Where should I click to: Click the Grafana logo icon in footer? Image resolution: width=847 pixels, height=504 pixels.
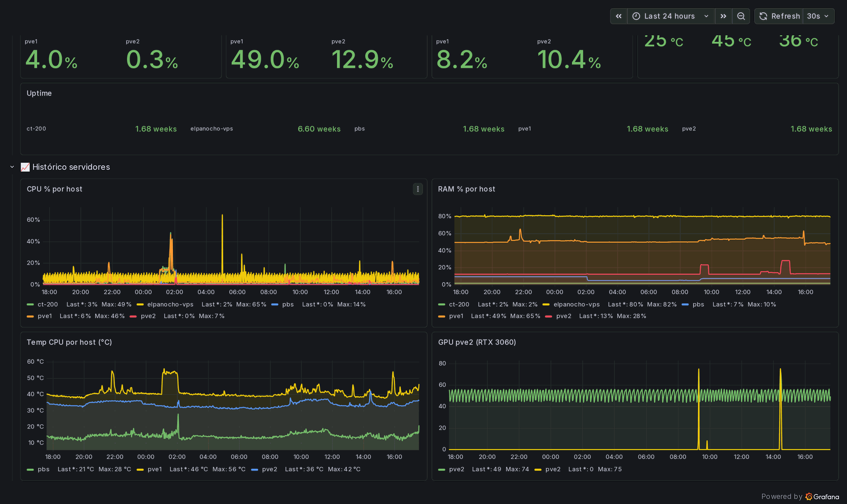pos(809,497)
